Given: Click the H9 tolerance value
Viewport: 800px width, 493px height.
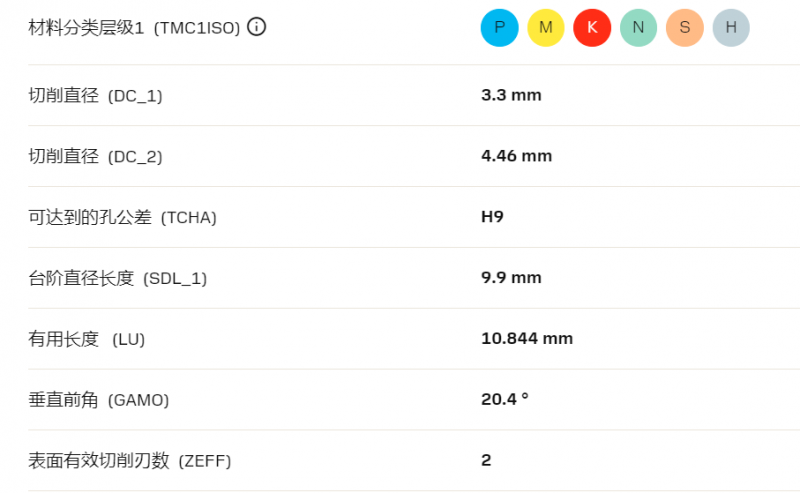Looking at the screenshot, I should pyautogui.click(x=492, y=216).
